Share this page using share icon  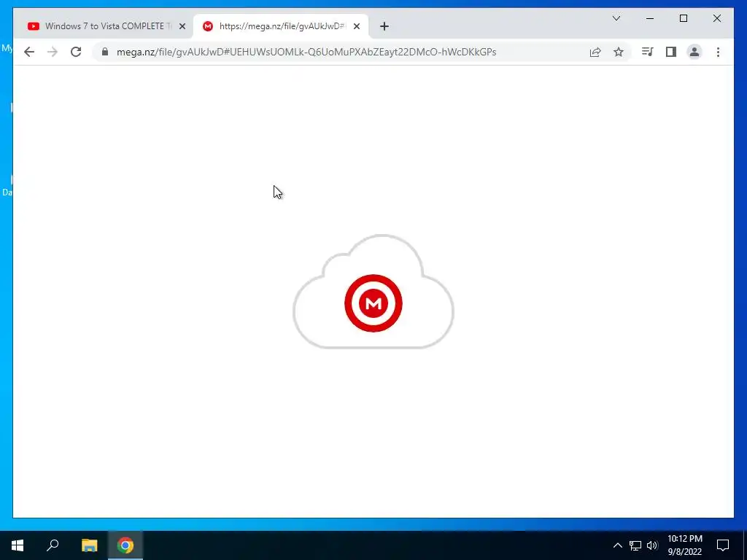595,52
